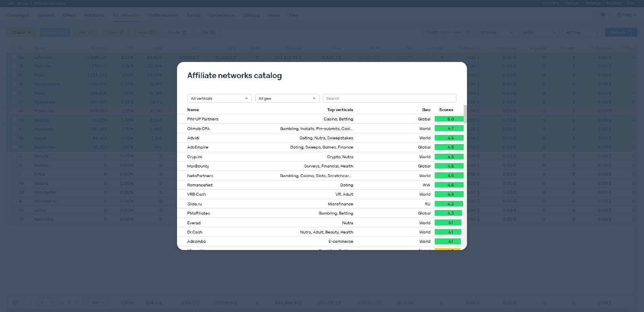The image size is (644, 312).
Task: Select the VRB Cash catalog row
Action: pyautogui.click(x=320, y=194)
